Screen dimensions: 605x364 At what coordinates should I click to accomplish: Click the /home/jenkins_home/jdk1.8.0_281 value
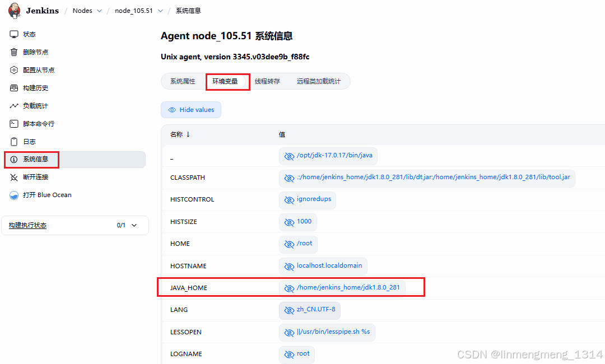[x=348, y=287]
